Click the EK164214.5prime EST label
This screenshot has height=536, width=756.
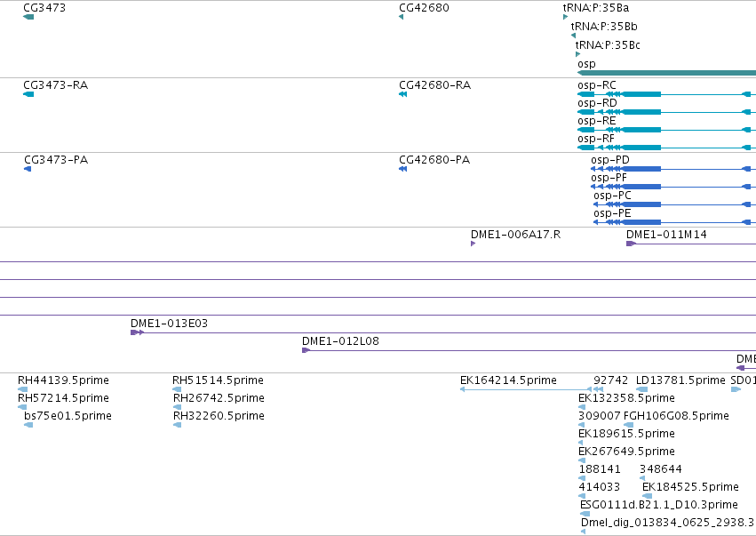[509, 380]
